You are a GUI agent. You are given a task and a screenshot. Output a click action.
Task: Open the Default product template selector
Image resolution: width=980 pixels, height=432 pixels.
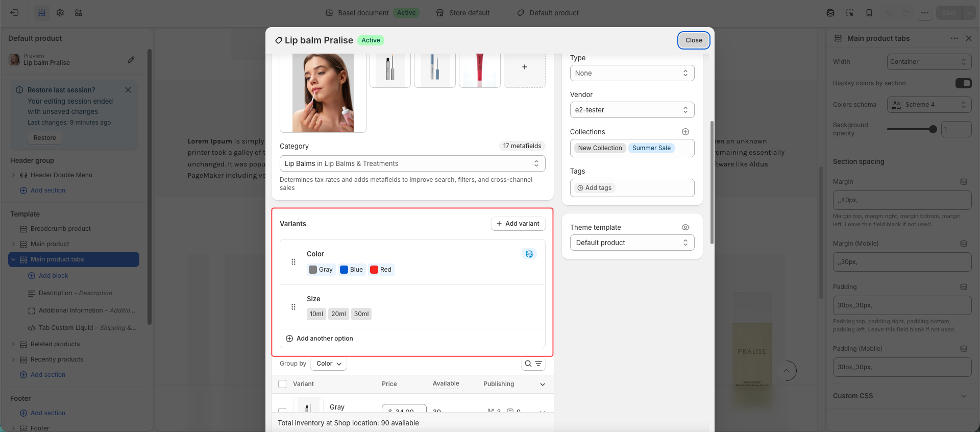pyautogui.click(x=548, y=13)
